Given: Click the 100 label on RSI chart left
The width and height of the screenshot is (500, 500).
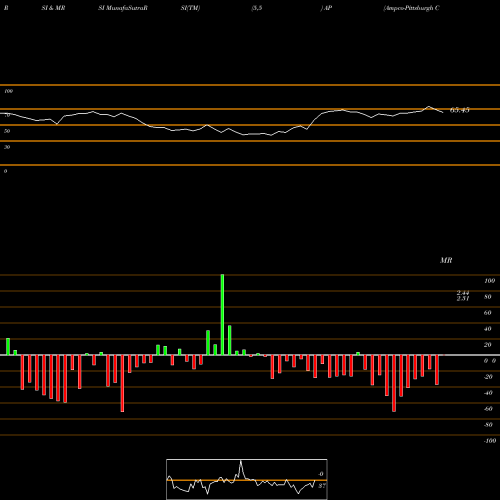Looking at the screenshot, I should click(x=8, y=91).
